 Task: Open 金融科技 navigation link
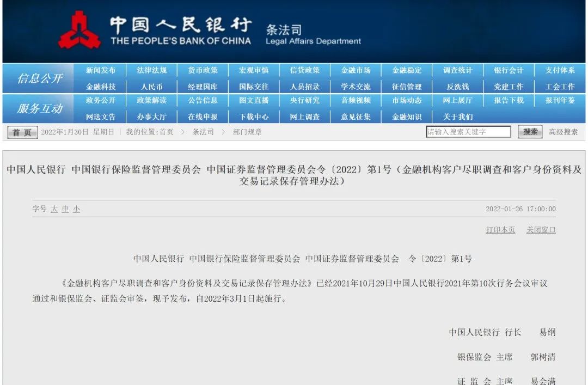coord(101,87)
